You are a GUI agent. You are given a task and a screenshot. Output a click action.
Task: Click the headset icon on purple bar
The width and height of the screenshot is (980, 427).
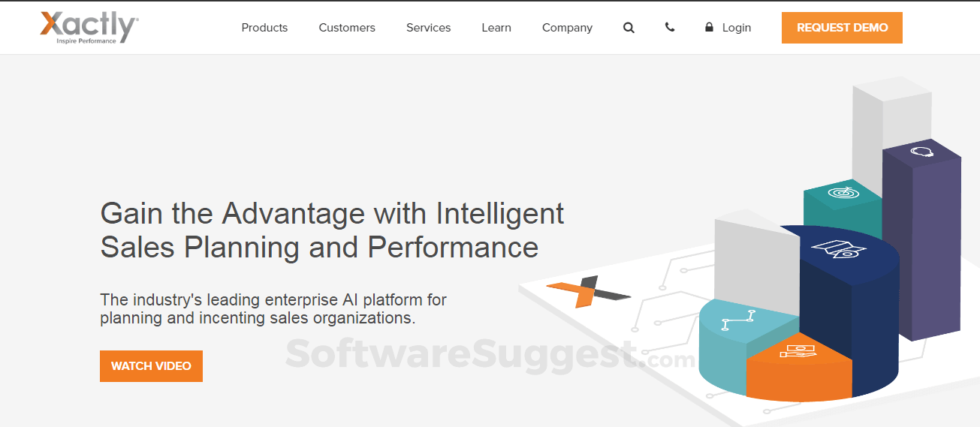coord(921,152)
